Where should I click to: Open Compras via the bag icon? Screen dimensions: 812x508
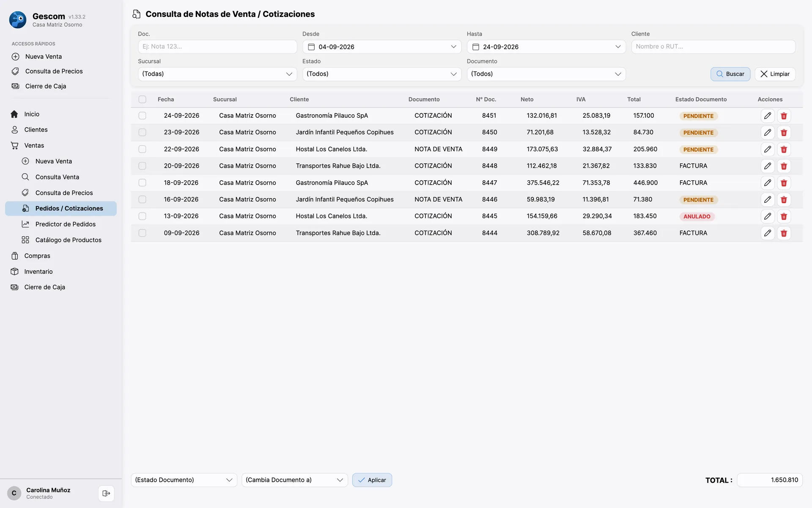click(14, 256)
